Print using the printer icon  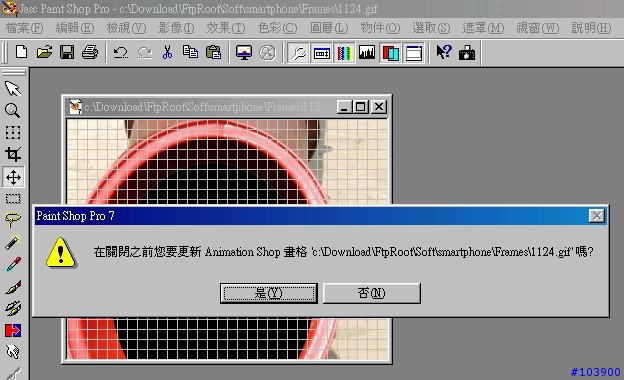coord(90,52)
